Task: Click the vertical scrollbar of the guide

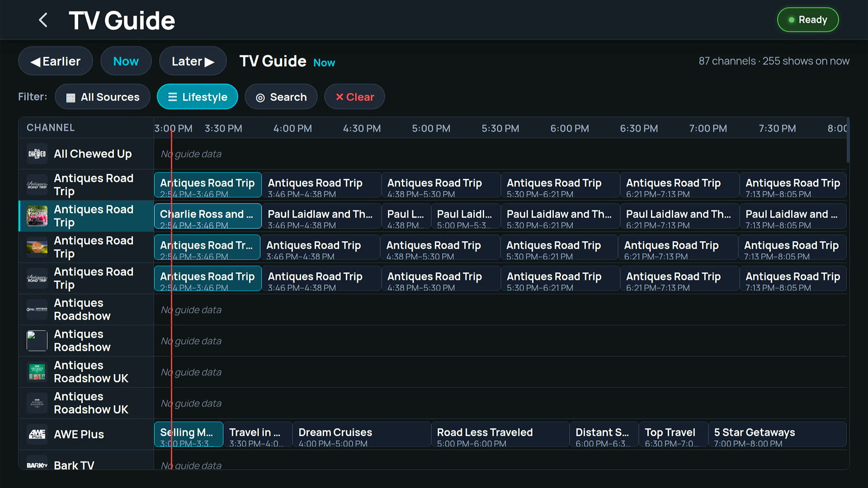Action: [847, 140]
